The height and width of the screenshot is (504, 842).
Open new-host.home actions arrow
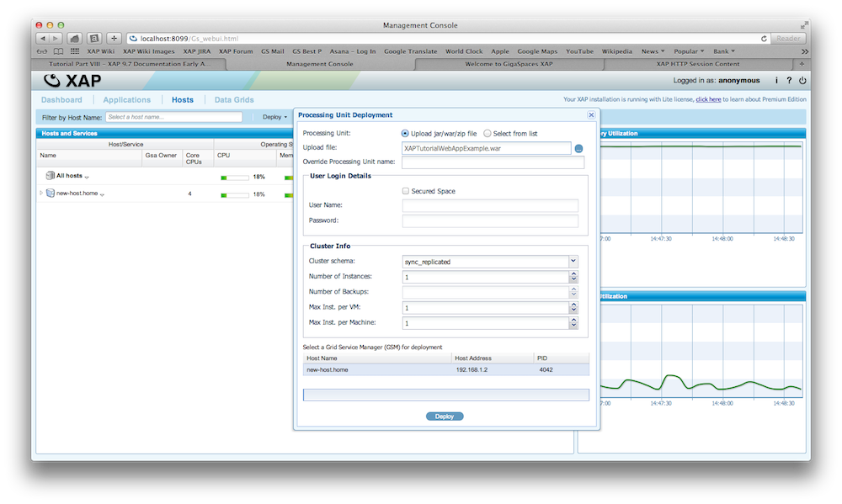(x=102, y=194)
